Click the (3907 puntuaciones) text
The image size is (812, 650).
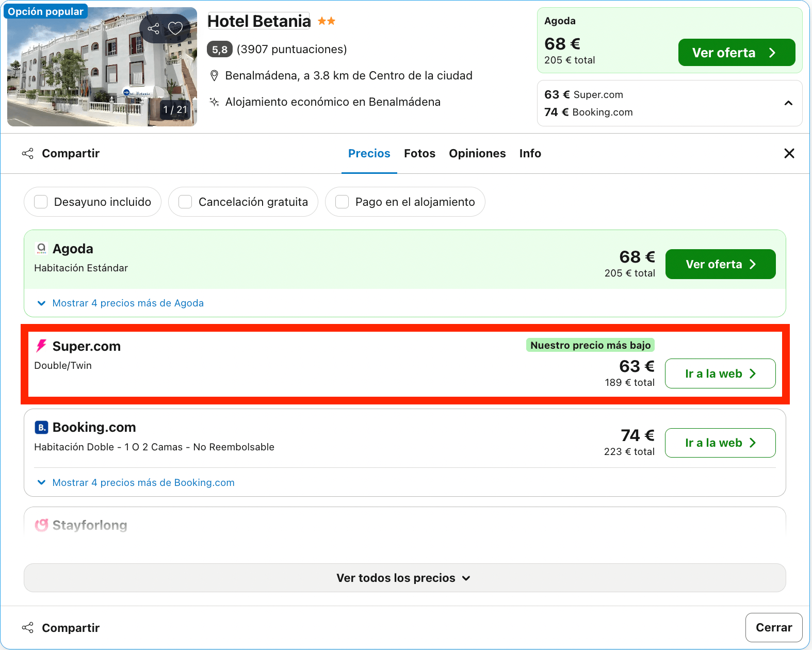click(x=291, y=50)
